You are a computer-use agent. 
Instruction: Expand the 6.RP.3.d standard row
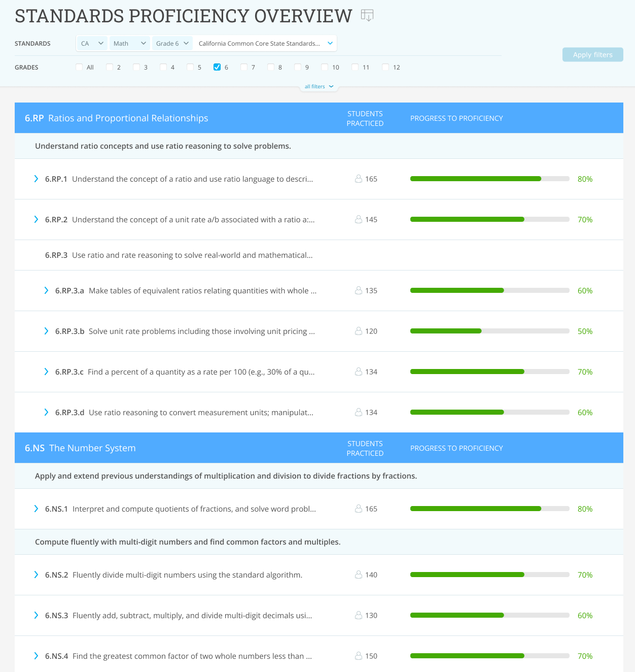pos(46,412)
